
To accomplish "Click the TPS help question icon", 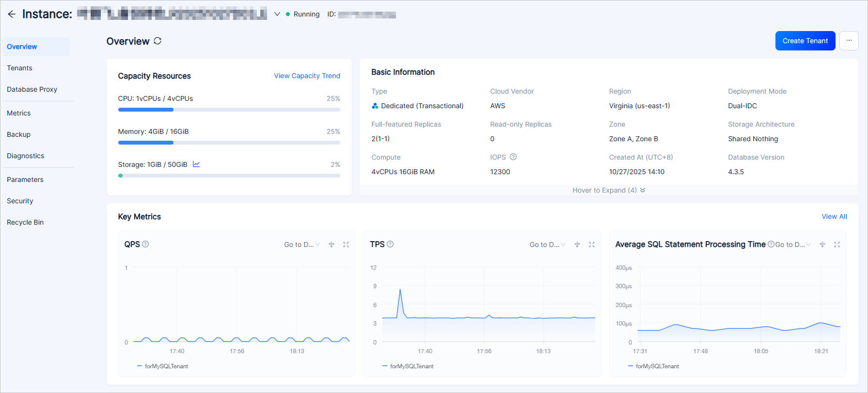I will point(390,244).
